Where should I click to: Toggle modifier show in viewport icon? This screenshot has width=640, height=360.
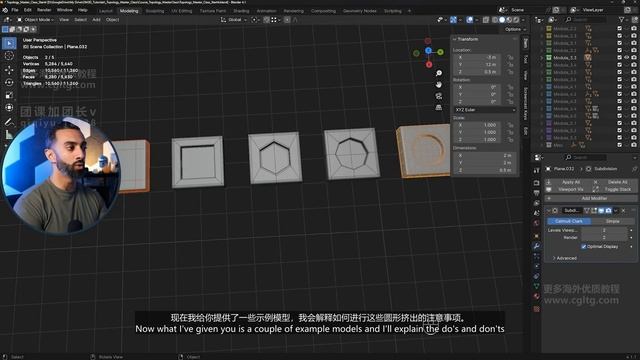point(601,211)
